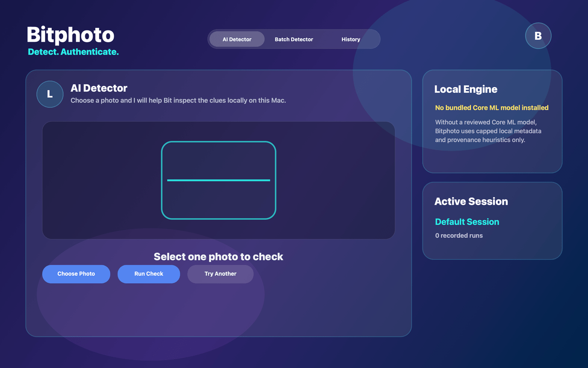Click the Run Check button
588x368 pixels.
148,274
